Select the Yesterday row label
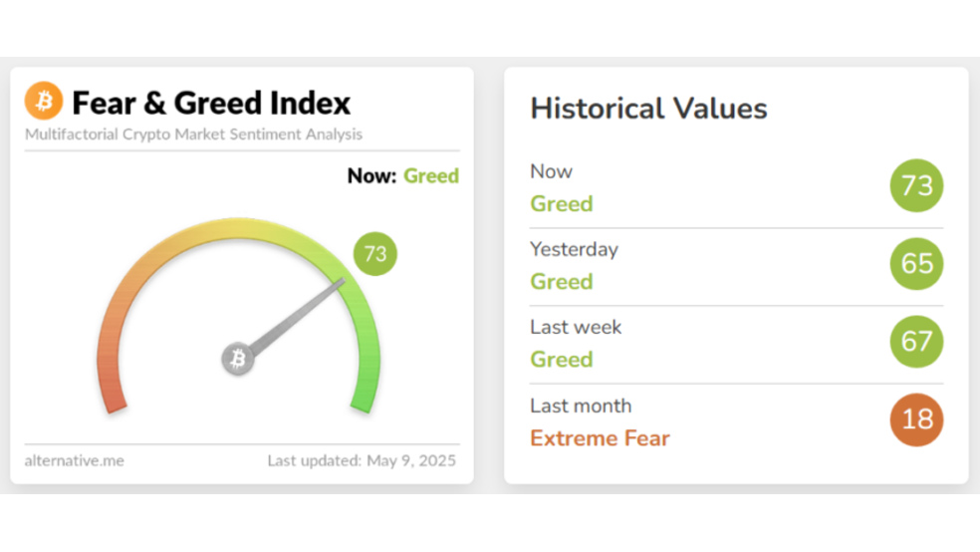The width and height of the screenshot is (980, 552). click(574, 249)
